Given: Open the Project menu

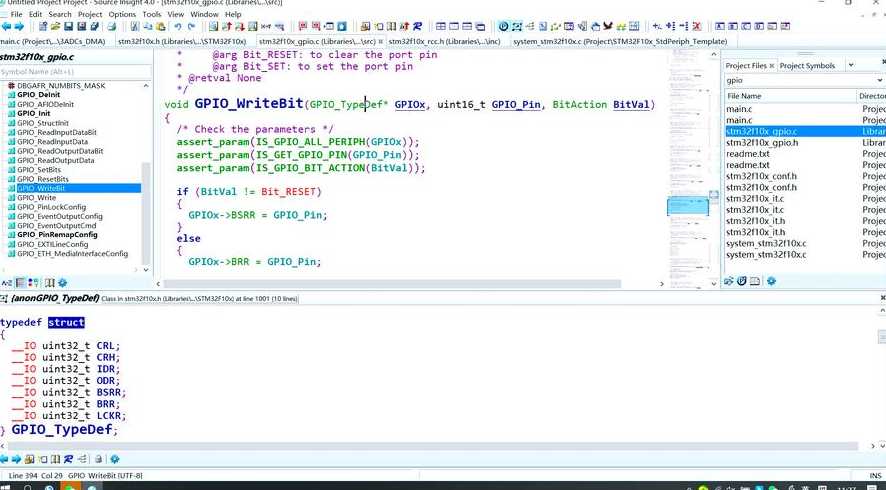Looking at the screenshot, I should [90, 14].
